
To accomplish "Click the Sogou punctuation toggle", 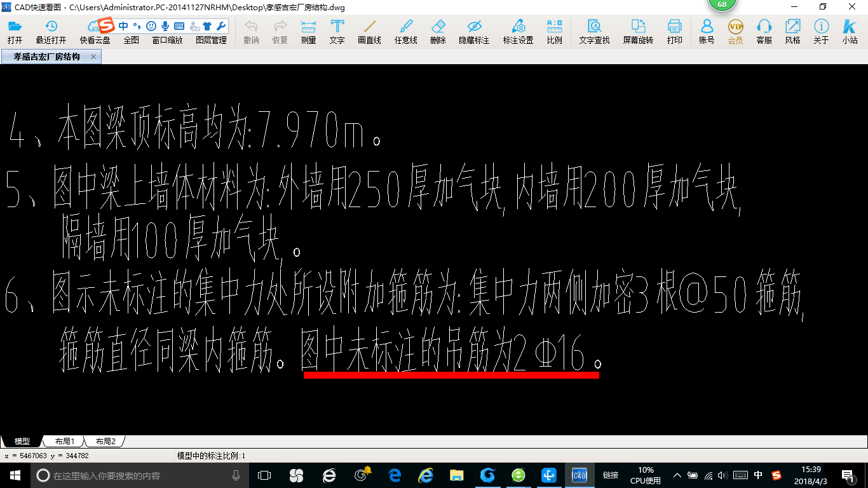I will coord(137,26).
